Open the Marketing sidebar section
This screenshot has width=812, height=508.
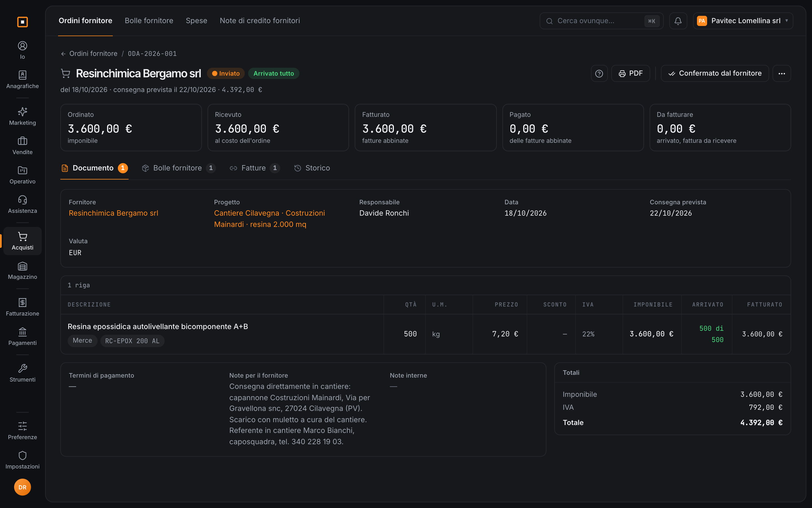point(23,116)
